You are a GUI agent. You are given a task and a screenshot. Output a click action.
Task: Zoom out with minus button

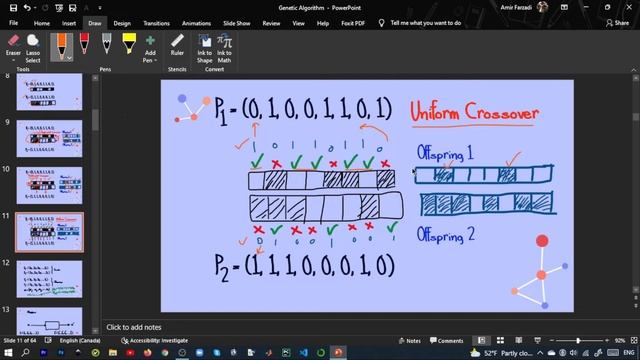[552, 340]
